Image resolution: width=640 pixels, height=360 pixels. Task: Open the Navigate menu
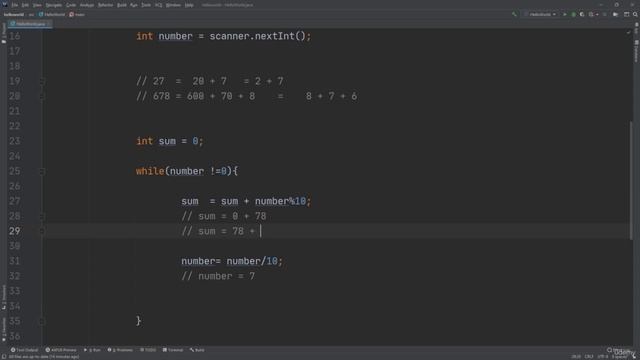53,5
